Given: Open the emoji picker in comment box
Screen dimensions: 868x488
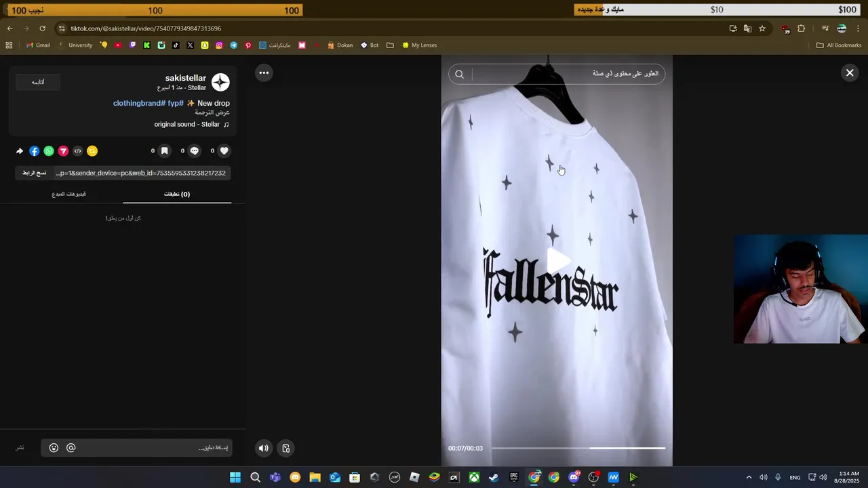Looking at the screenshot, I should point(54,448).
